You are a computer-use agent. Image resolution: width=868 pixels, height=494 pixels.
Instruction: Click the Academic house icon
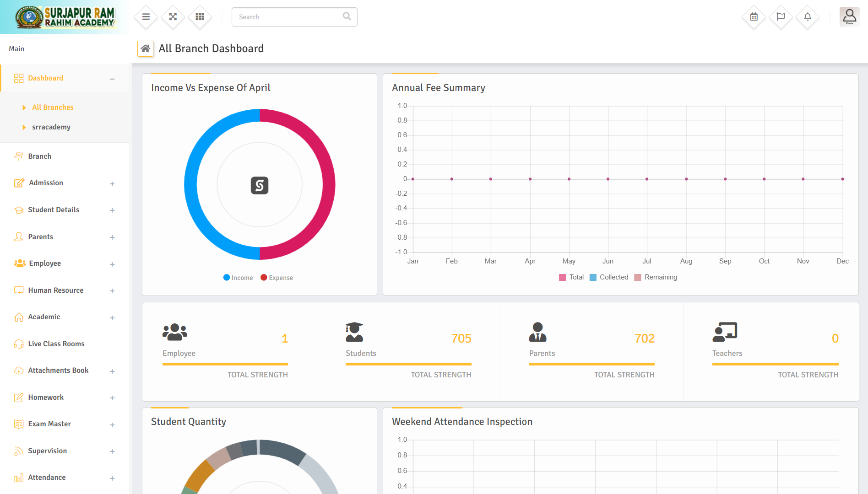[19, 317]
